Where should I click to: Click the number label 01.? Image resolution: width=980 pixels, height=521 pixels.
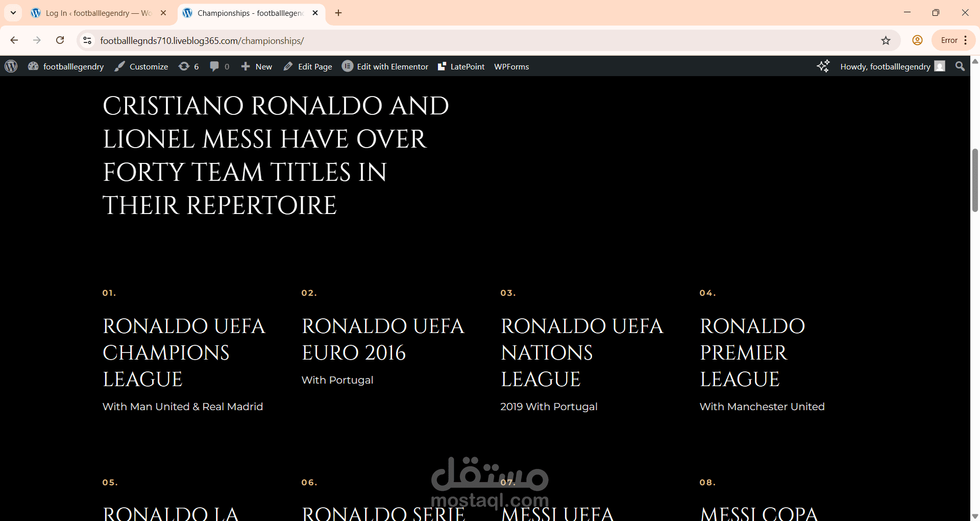point(109,293)
